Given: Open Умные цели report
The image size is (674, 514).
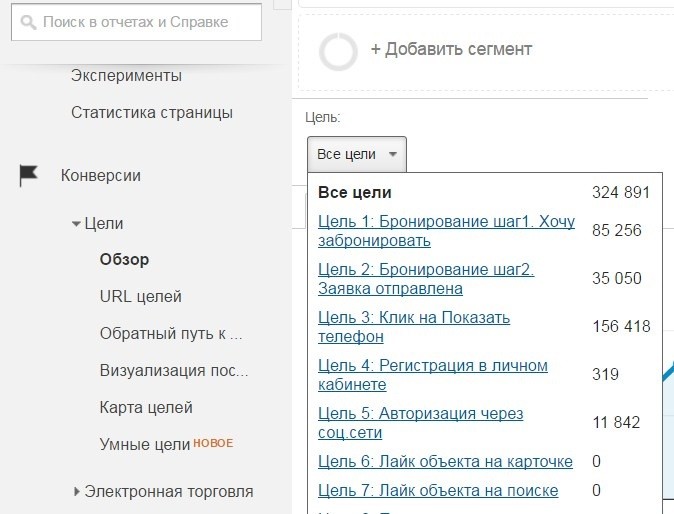Looking at the screenshot, I should tap(145, 444).
